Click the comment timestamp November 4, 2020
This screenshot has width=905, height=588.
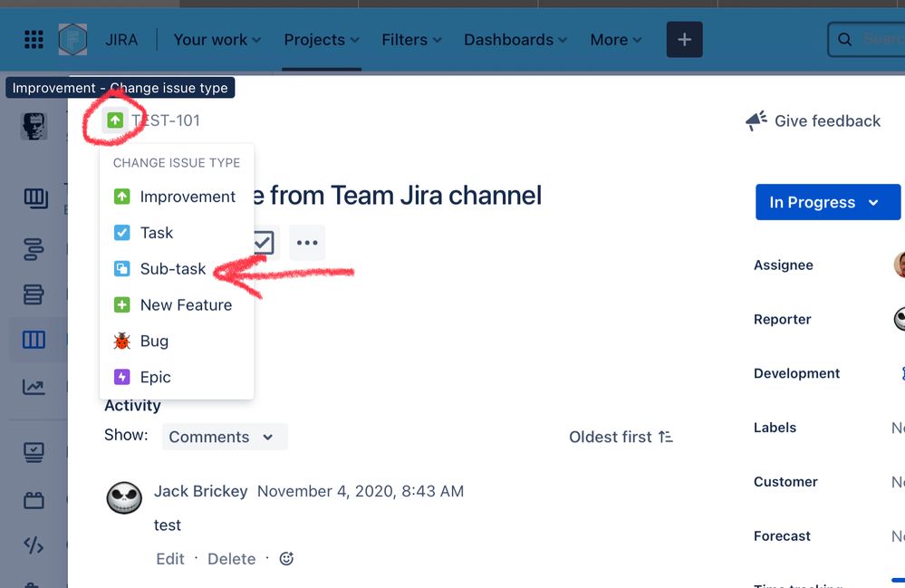[x=361, y=491]
